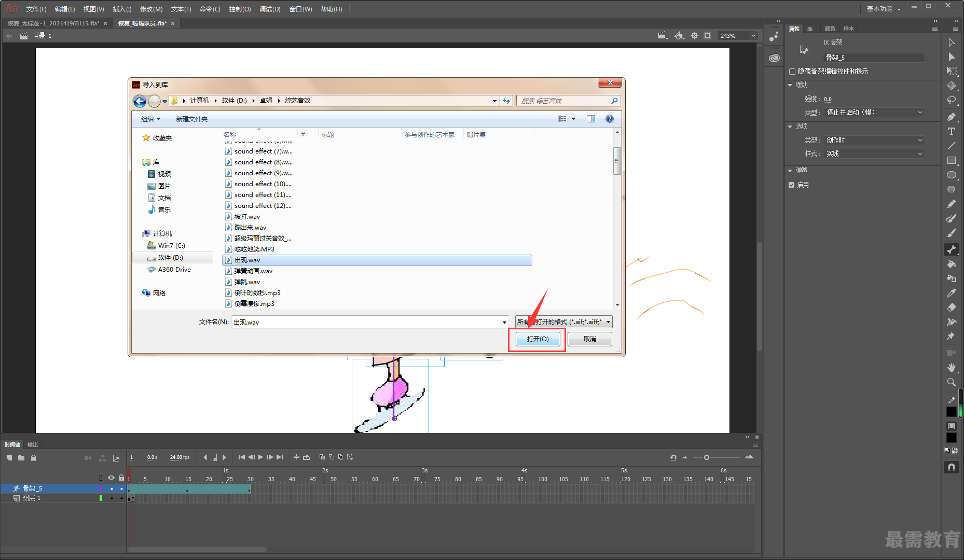Select the Free Transform tool
The height and width of the screenshot is (560, 964).
click(x=952, y=72)
